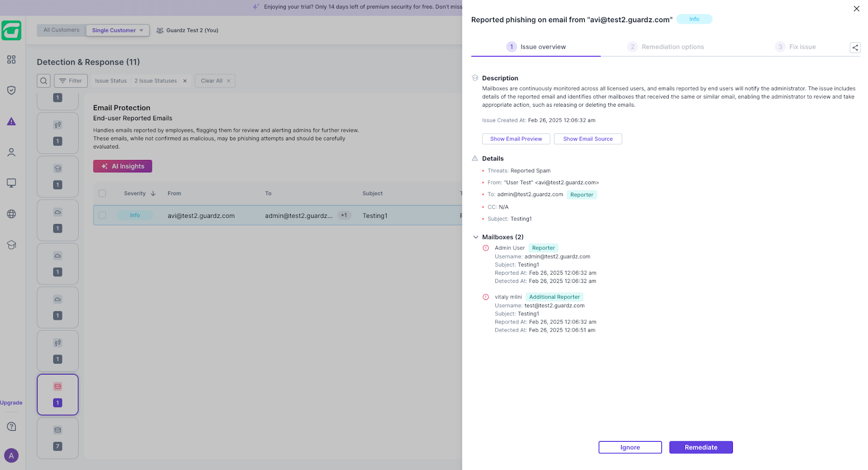The image size is (868, 470).
Task: Go to Issue overview step
Action: click(x=536, y=47)
